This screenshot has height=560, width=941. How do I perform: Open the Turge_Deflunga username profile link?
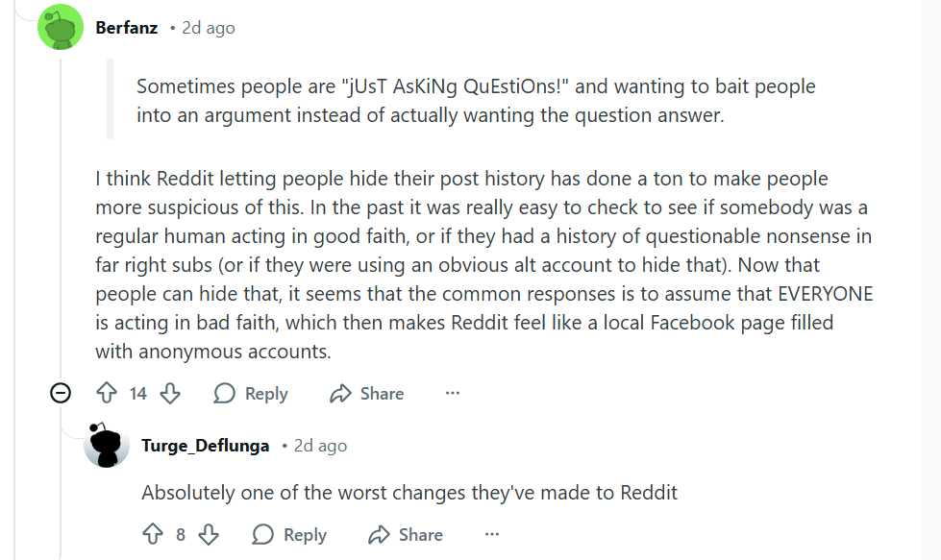pos(205,446)
